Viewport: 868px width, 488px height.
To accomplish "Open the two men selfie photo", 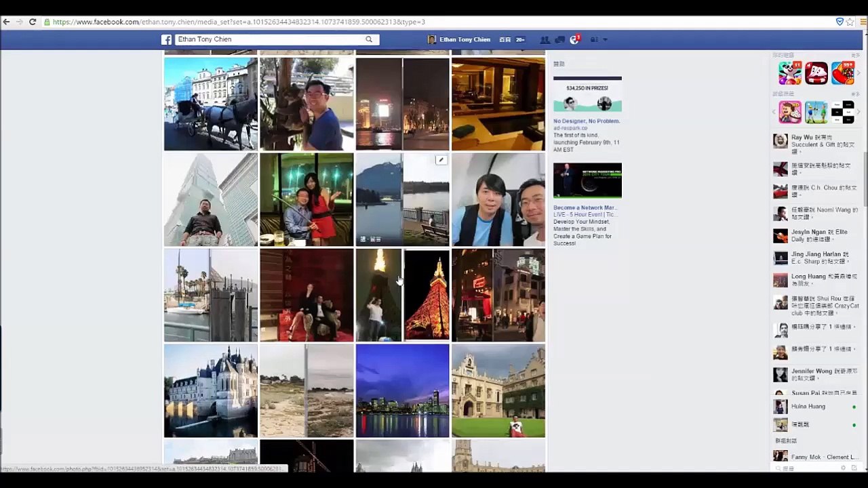I will tap(498, 199).
